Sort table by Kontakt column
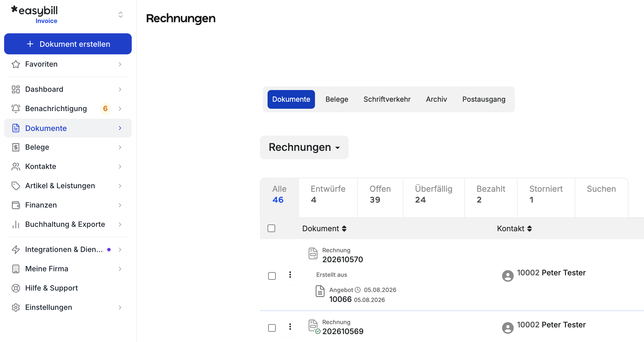Screen dimensions: 644x342 (x=514, y=229)
